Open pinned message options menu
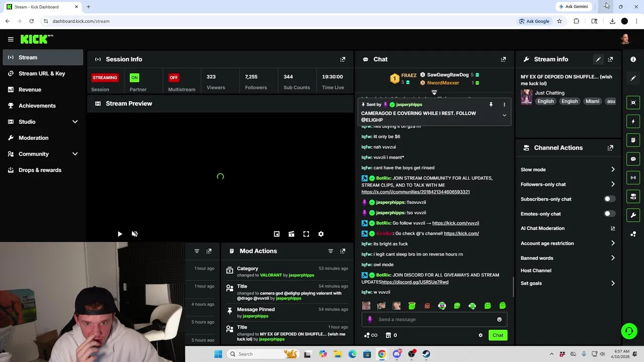Screen dimensions: 644x362 (x=504, y=105)
